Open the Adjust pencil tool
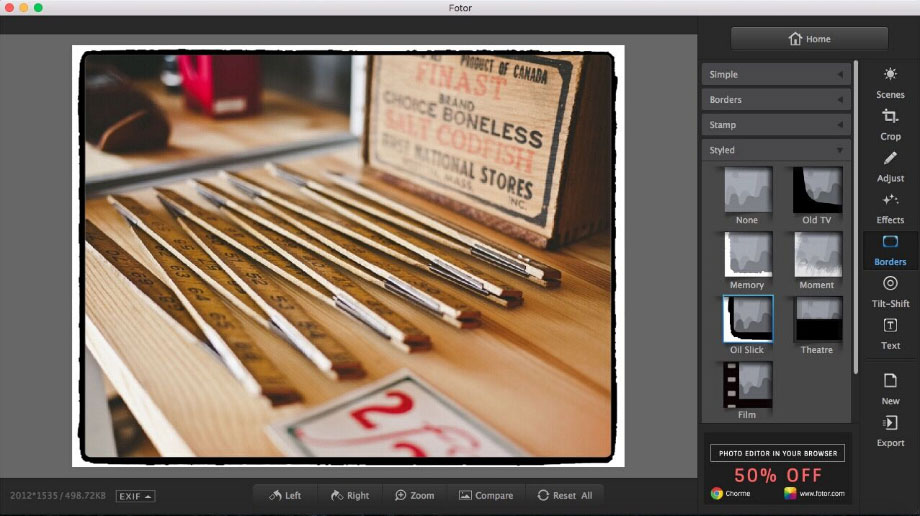This screenshot has height=516, width=920. point(889,167)
